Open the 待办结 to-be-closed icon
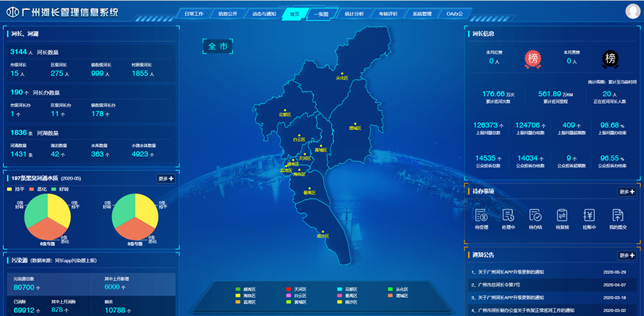Image resolution: width=644 pixels, height=316 pixels. click(x=535, y=216)
